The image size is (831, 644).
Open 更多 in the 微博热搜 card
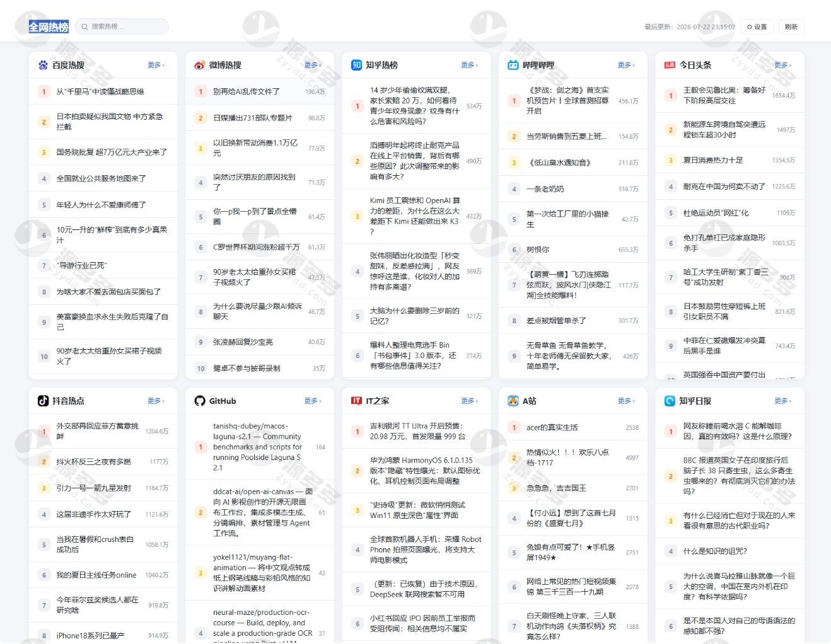pos(313,65)
